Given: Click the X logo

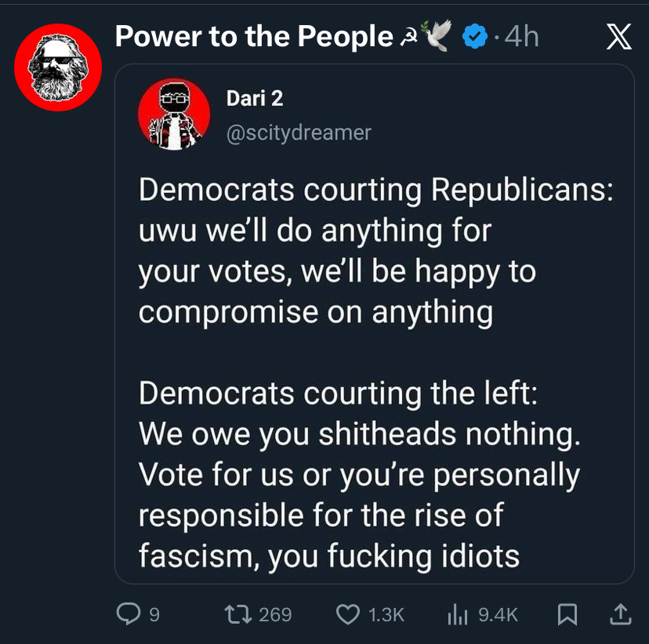Looking at the screenshot, I should coord(619,38).
